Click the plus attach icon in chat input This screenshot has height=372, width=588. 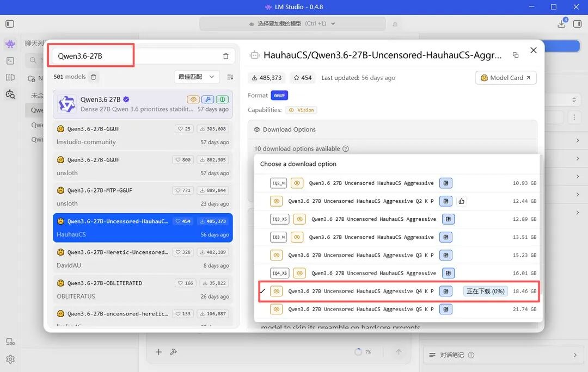tap(158, 352)
